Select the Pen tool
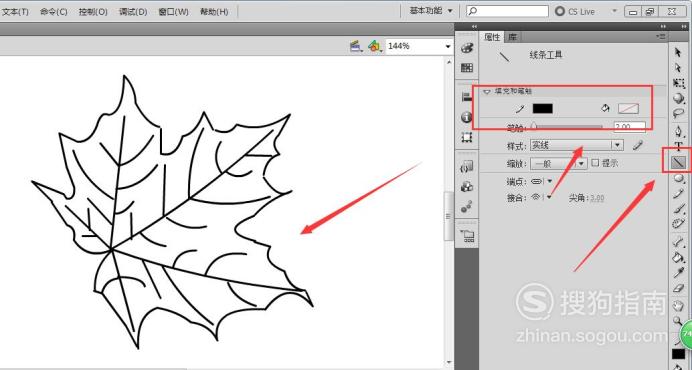The image size is (692, 370). point(678,131)
